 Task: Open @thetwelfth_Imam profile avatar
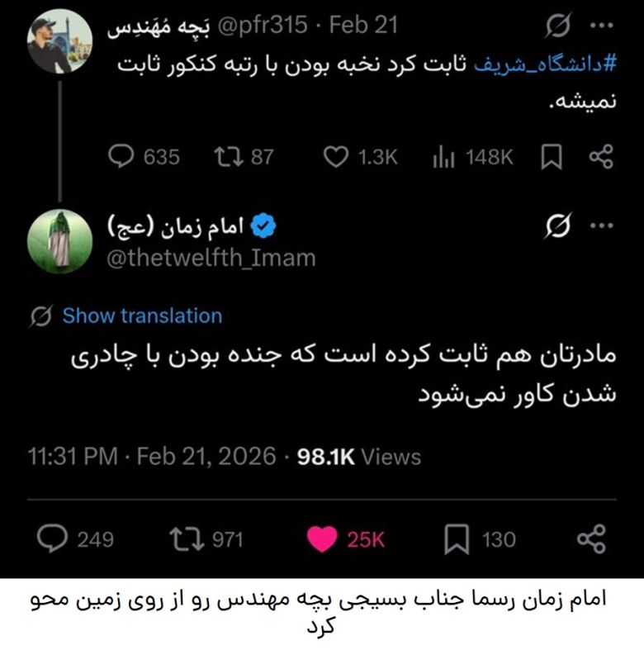point(59,241)
